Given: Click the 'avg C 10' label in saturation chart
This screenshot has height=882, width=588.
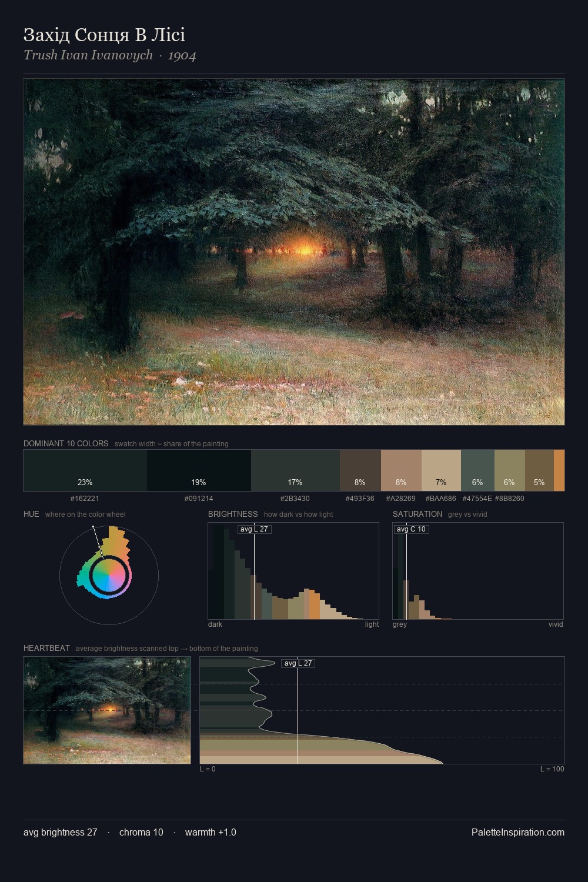Looking at the screenshot, I should 411,529.
